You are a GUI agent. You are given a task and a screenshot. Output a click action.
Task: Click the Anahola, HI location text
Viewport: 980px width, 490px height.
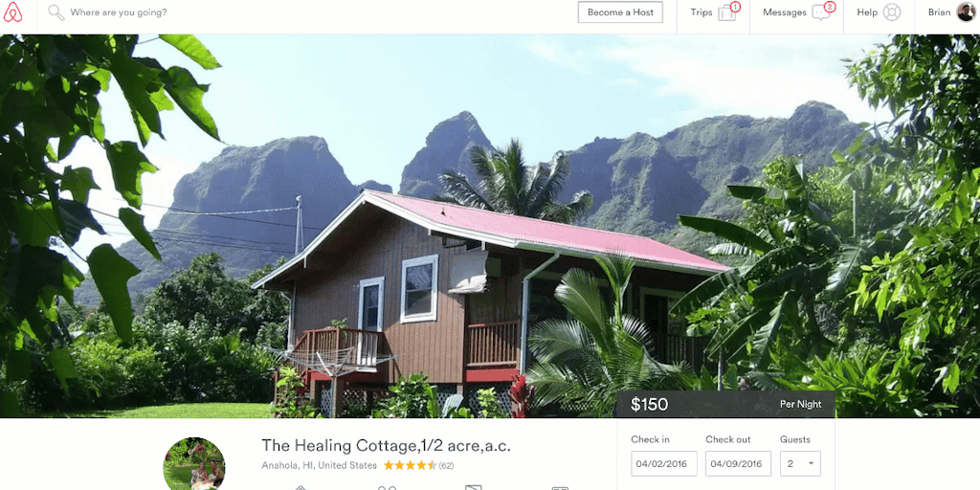click(x=320, y=466)
